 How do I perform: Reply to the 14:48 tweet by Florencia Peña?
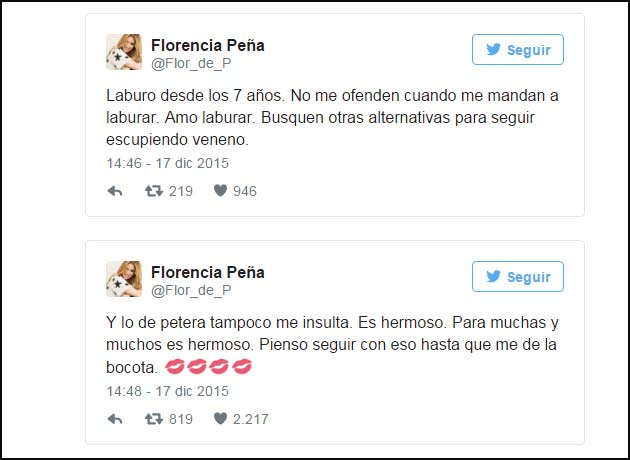coord(114,419)
